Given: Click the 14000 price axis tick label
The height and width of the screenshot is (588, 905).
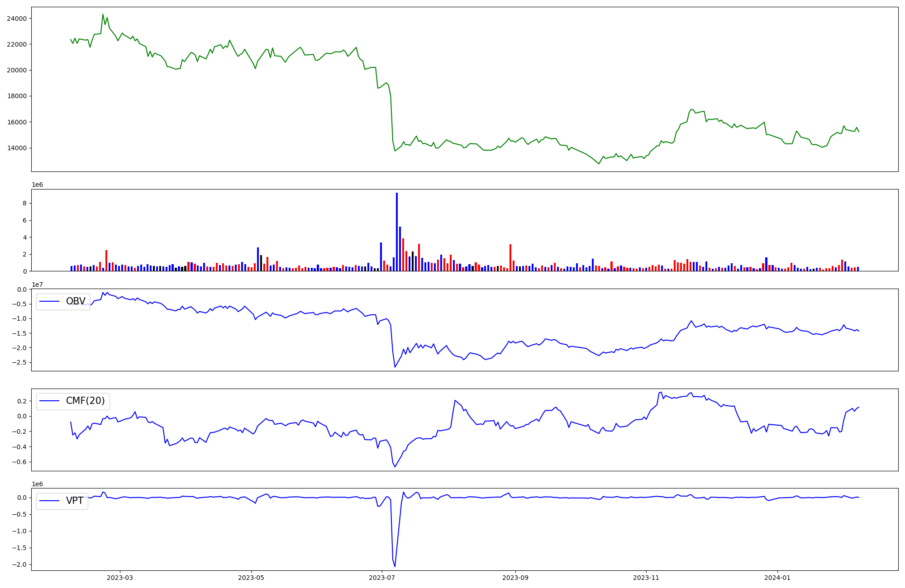Looking at the screenshot, I should click(17, 148).
